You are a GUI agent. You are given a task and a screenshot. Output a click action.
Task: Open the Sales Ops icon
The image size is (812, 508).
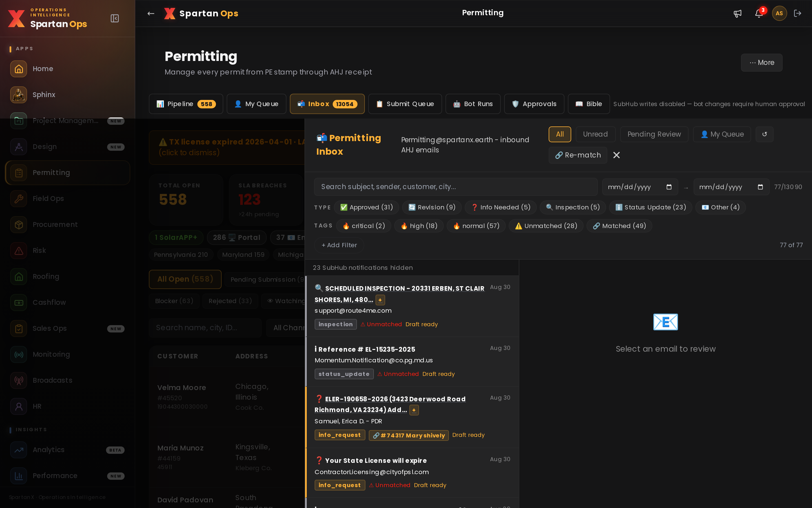coord(19,328)
